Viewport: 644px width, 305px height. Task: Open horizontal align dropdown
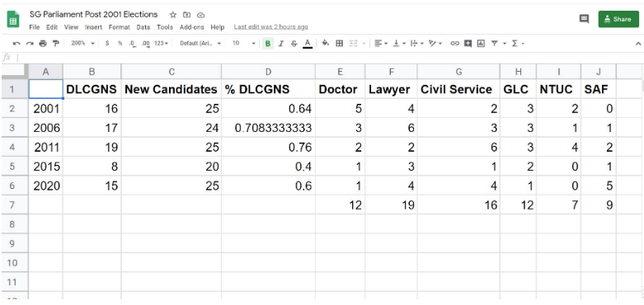(381, 43)
